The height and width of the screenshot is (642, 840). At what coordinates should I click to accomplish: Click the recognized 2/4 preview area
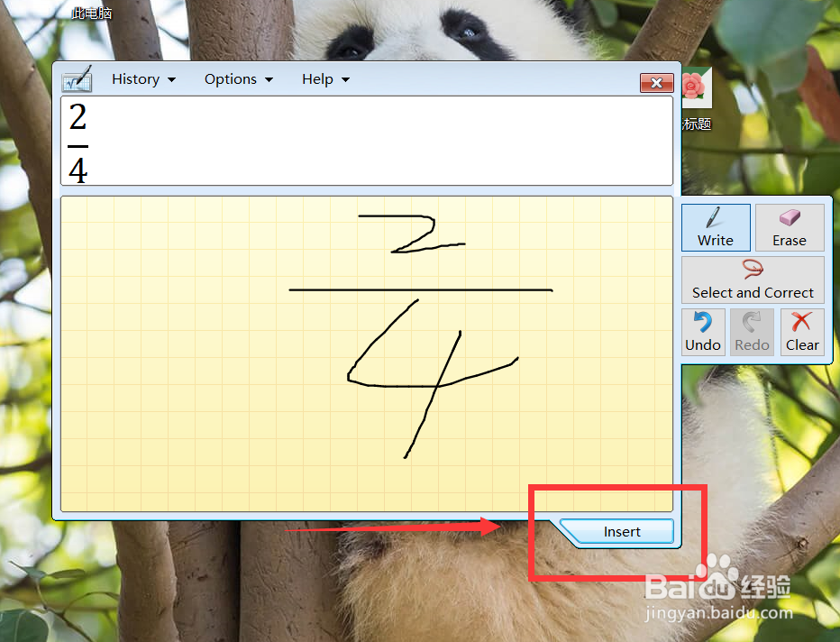point(367,141)
